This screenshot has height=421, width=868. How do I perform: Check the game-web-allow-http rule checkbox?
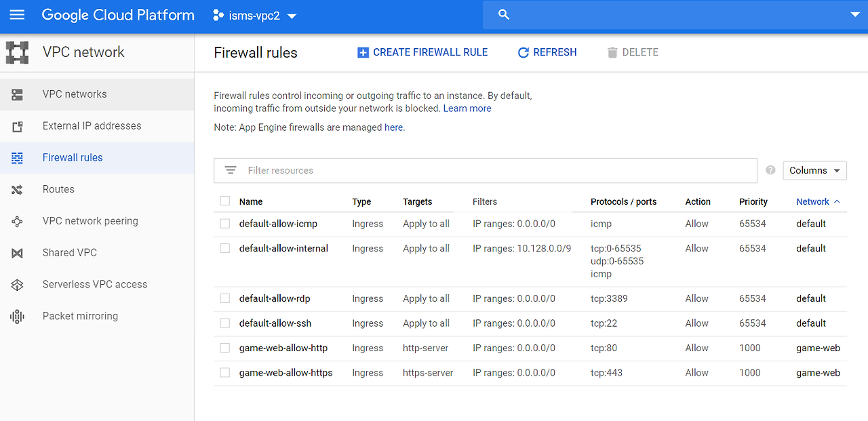click(225, 348)
